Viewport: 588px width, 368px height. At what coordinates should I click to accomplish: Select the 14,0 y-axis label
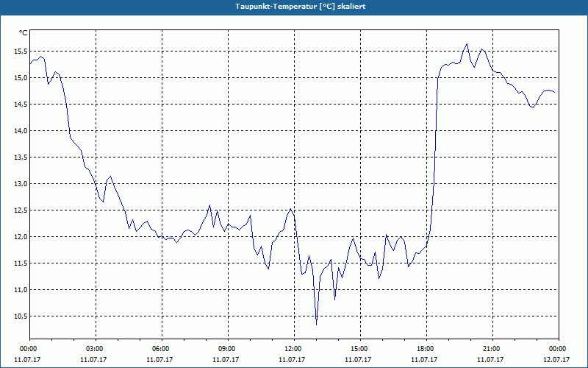point(21,131)
